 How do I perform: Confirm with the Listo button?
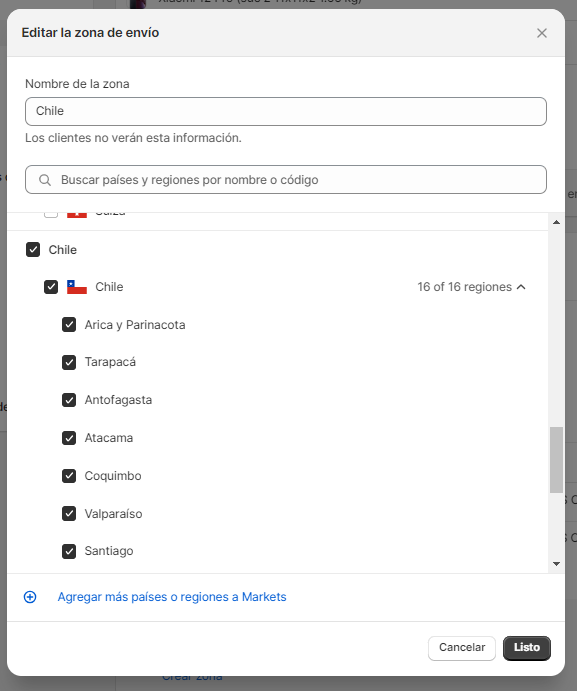[527, 647]
